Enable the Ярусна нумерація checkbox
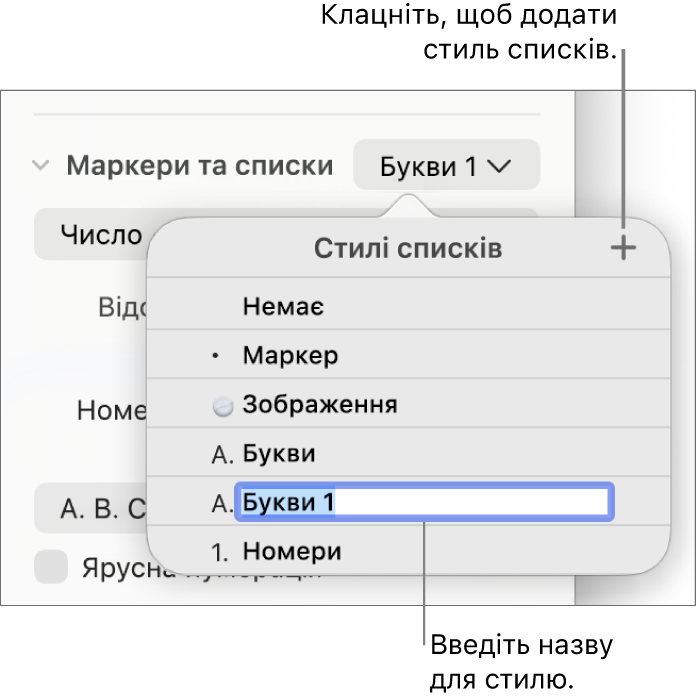Image resolution: width=697 pixels, height=697 pixels. click(51, 566)
